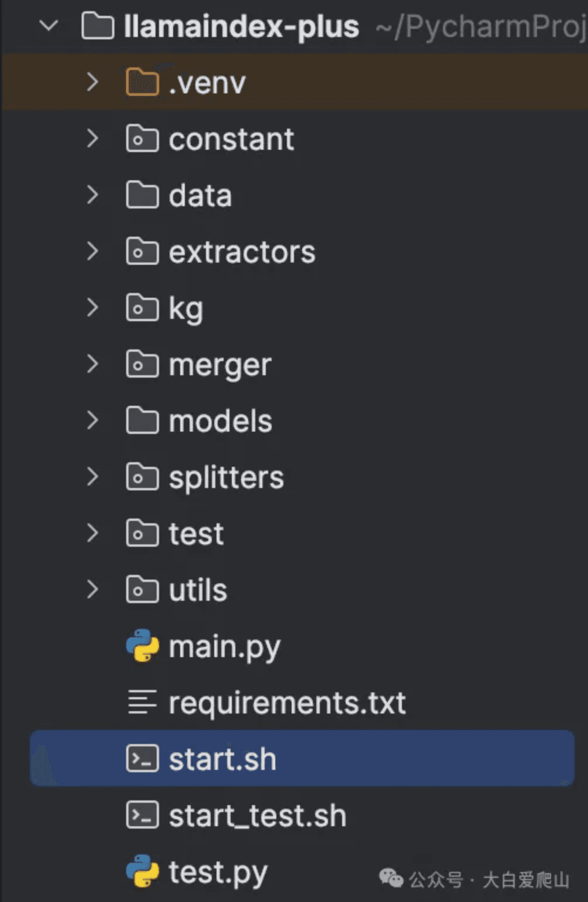The height and width of the screenshot is (902, 588).
Task: Open main.py from the project tree
Action: click(x=224, y=645)
